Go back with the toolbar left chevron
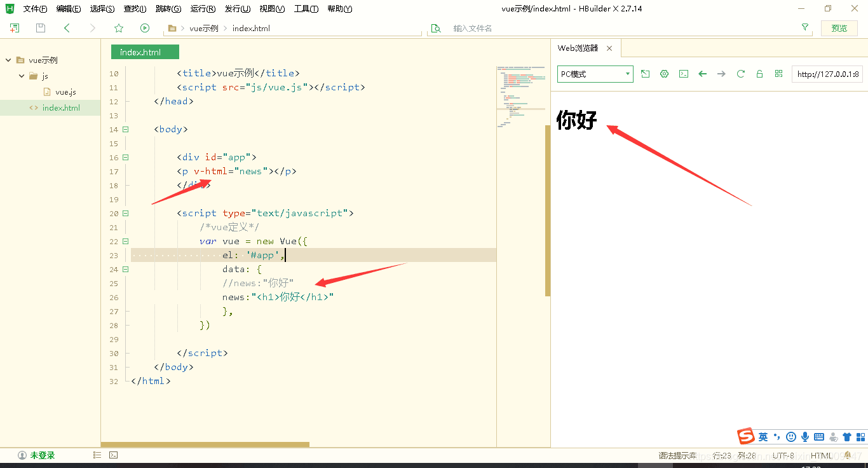The height and width of the screenshot is (468, 868). (x=67, y=28)
